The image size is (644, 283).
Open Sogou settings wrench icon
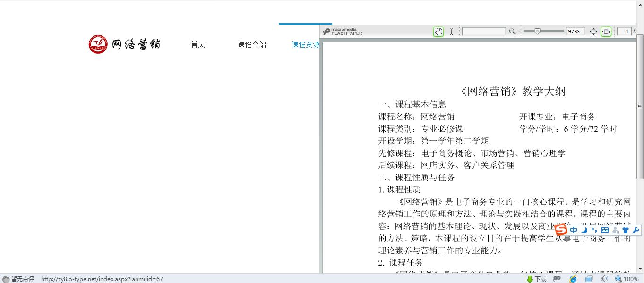635,230
